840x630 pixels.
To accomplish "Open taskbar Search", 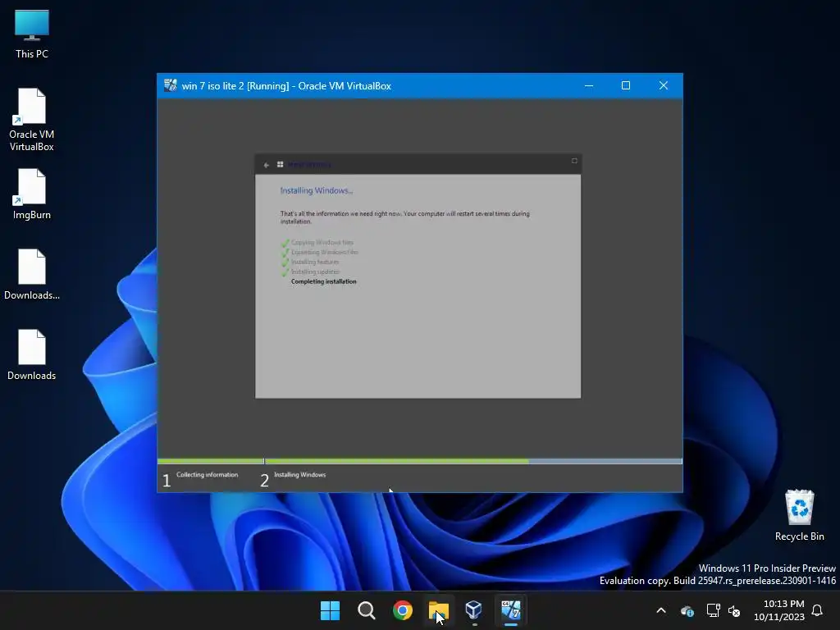I will [367, 610].
